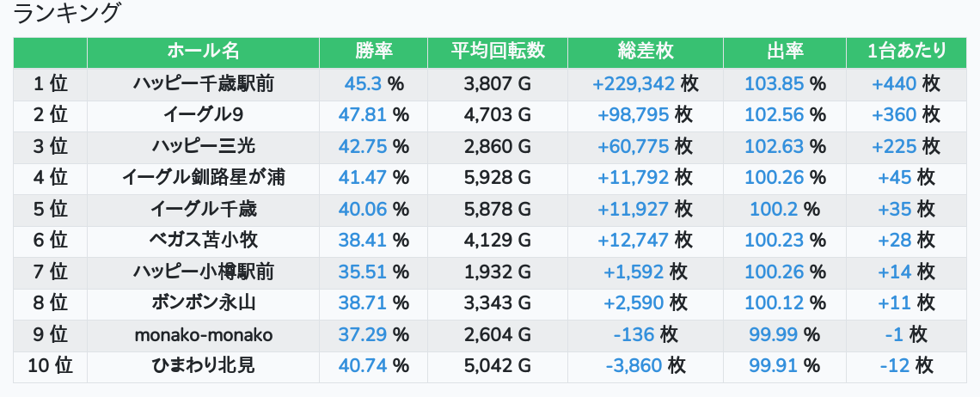The width and height of the screenshot is (980, 397).
Task: Click the ランキング heading
Action: pyautogui.click(x=65, y=13)
